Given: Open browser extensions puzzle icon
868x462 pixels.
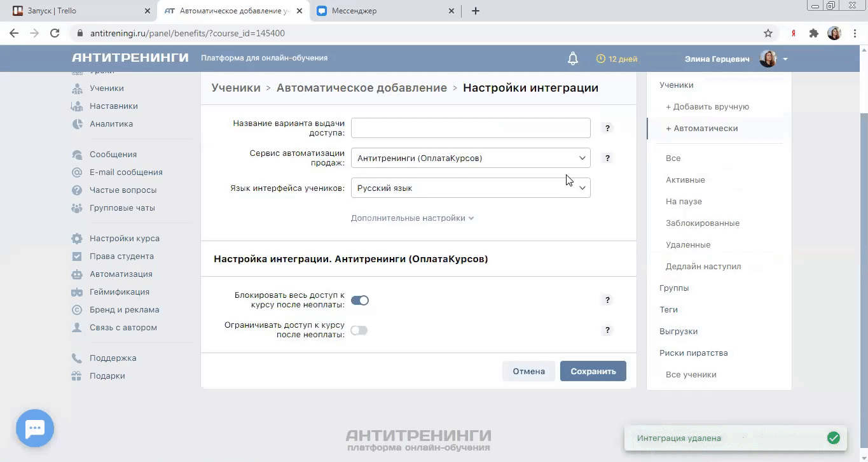Looking at the screenshot, I should click(813, 33).
